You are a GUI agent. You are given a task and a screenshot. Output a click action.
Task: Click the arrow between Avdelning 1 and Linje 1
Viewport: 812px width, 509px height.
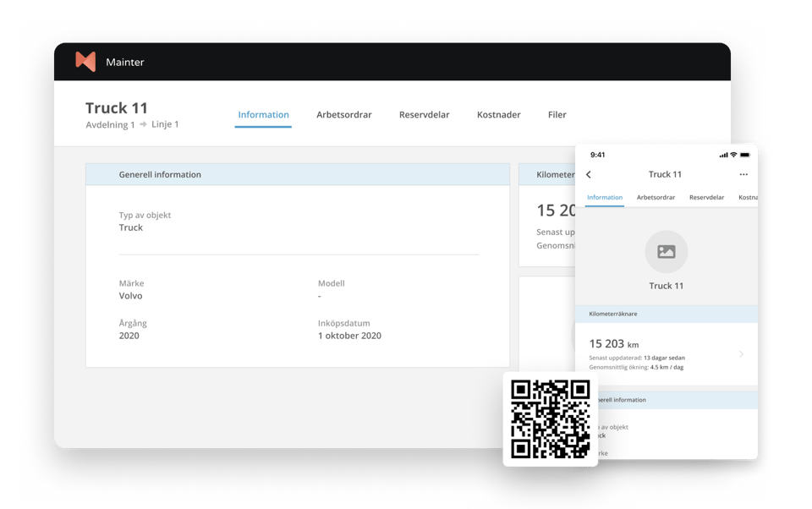(143, 125)
